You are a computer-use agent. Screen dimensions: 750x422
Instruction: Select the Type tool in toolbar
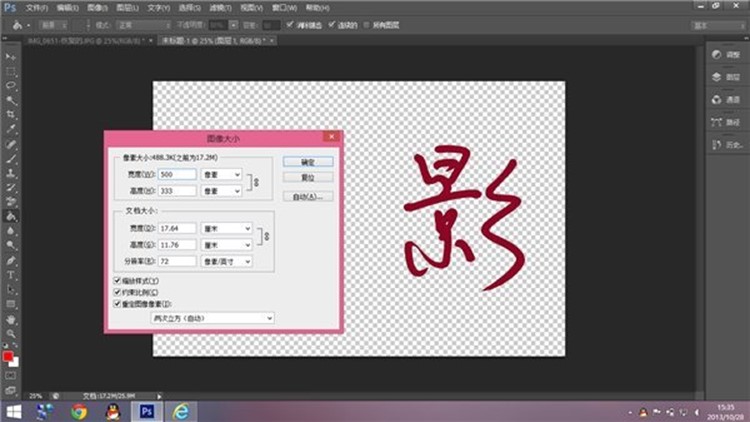coord(11,274)
